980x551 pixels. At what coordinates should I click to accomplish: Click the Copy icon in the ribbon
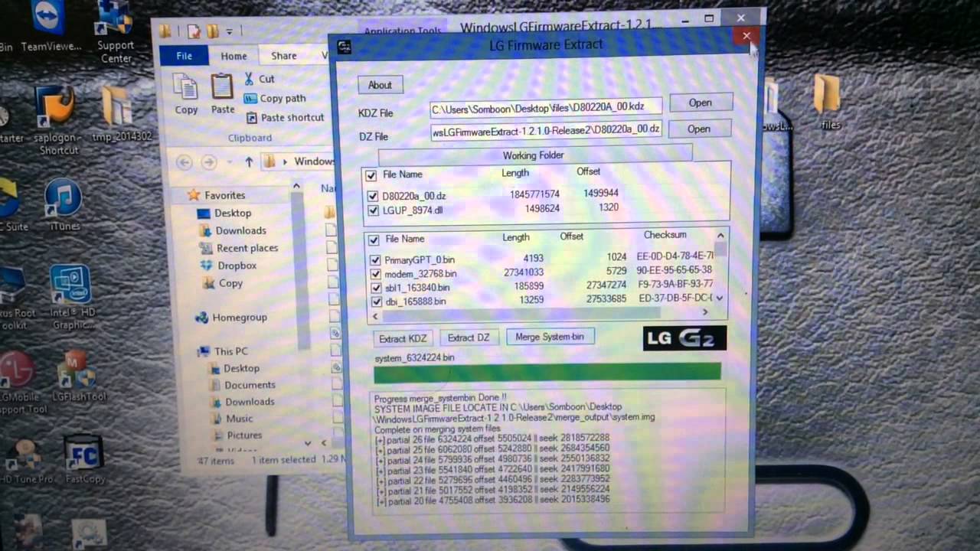tap(185, 87)
